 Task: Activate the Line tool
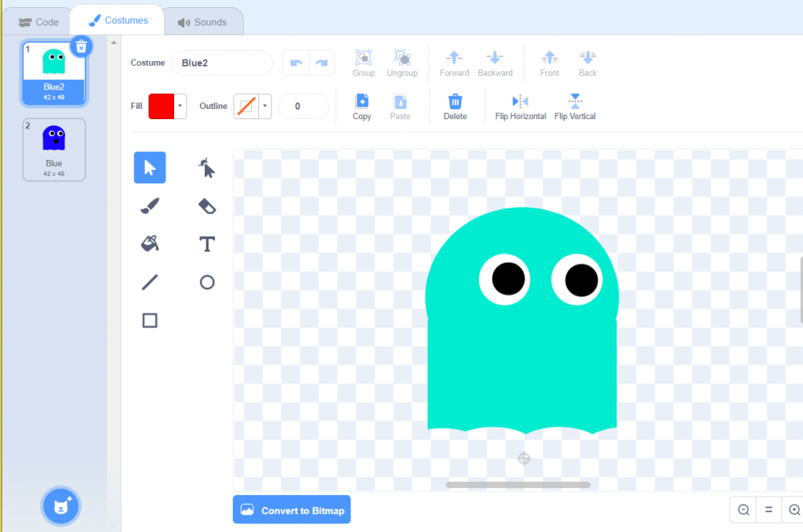149,282
